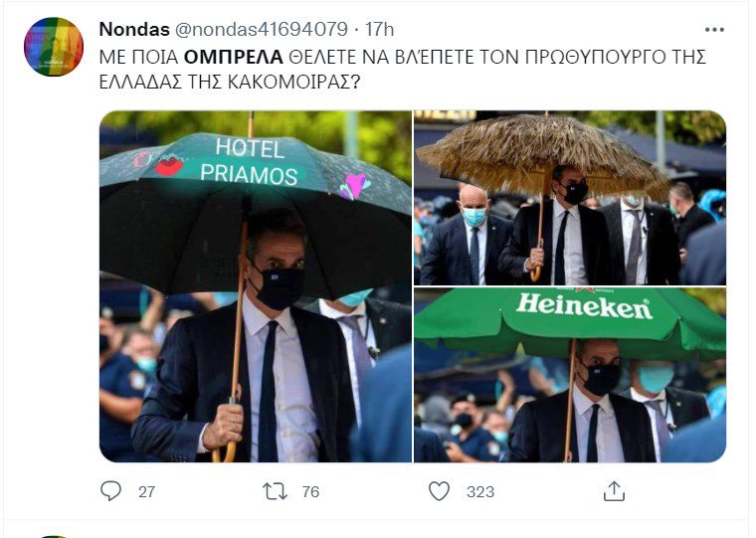Viewport: 756px width, 538px height.
Task: Click the 17h timestamp of the tweet
Action: 379,30
